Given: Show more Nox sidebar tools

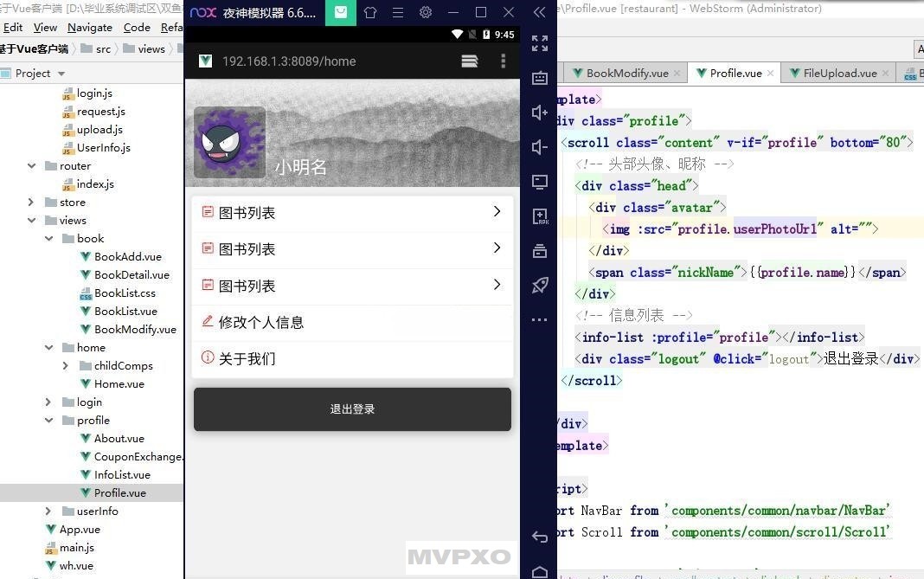Looking at the screenshot, I should pyautogui.click(x=540, y=319).
